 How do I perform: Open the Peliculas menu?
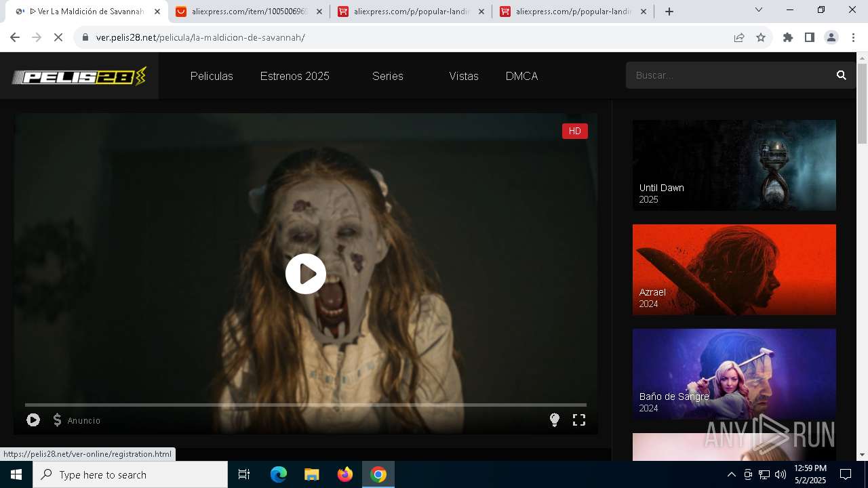[212, 76]
